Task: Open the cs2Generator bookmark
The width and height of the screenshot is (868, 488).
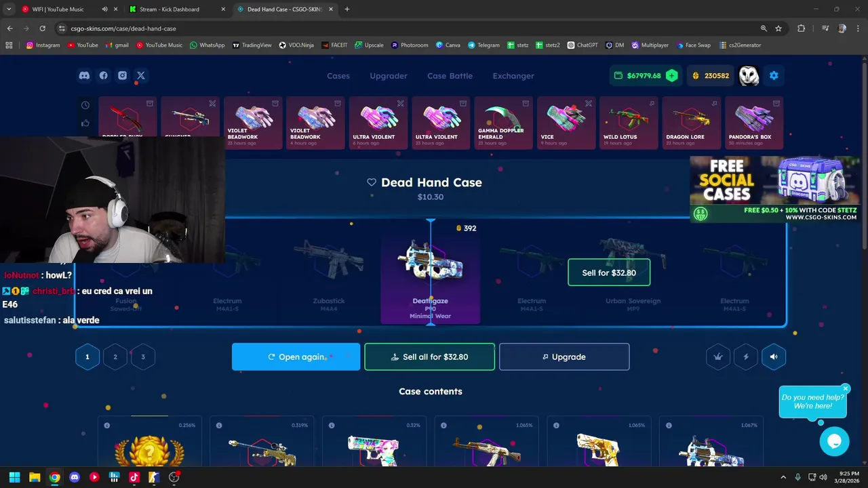Action: pyautogui.click(x=740, y=45)
